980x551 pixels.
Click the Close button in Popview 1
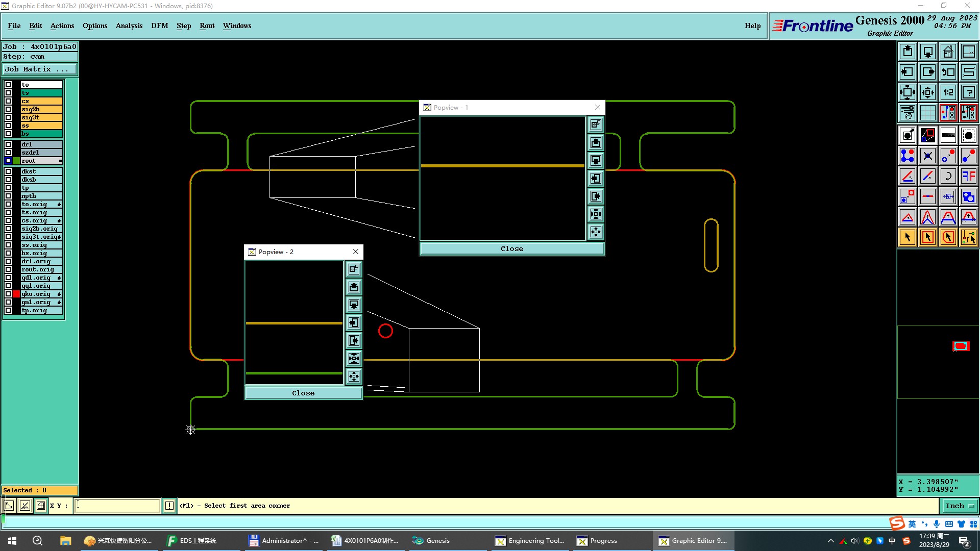click(511, 249)
